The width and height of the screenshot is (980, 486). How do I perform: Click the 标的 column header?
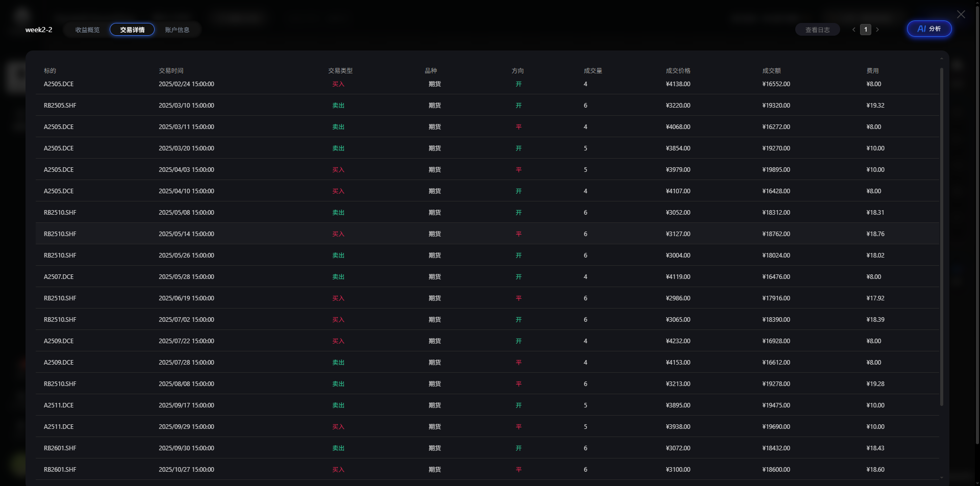point(50,71)
